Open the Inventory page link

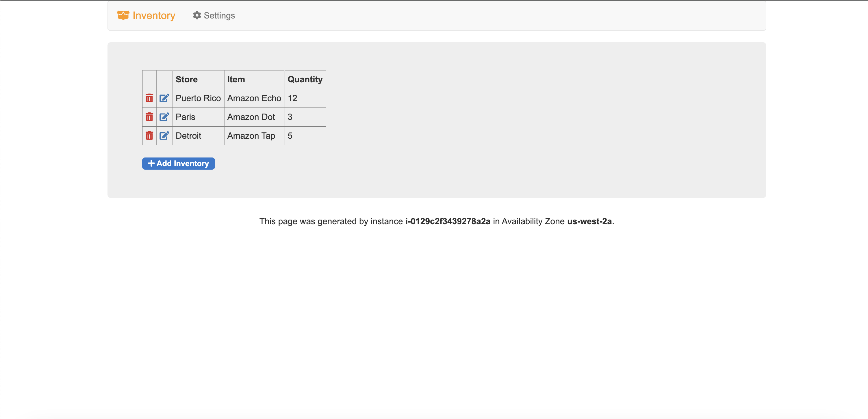pos(146,16)
